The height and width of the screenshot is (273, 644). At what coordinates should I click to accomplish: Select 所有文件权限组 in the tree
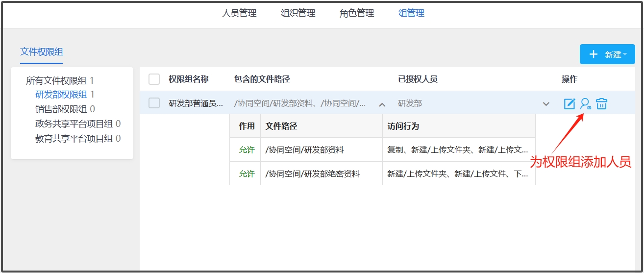click(56, 81)
